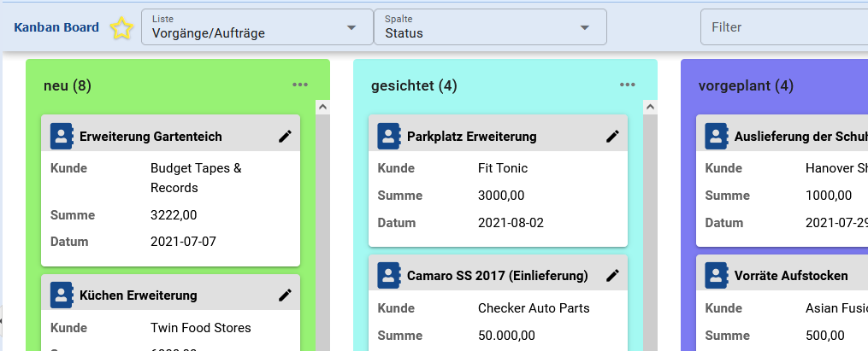868x351 pixels.
Task: Click contact icon on Parkplatz Erweiterung card
Action: (390, 137)
